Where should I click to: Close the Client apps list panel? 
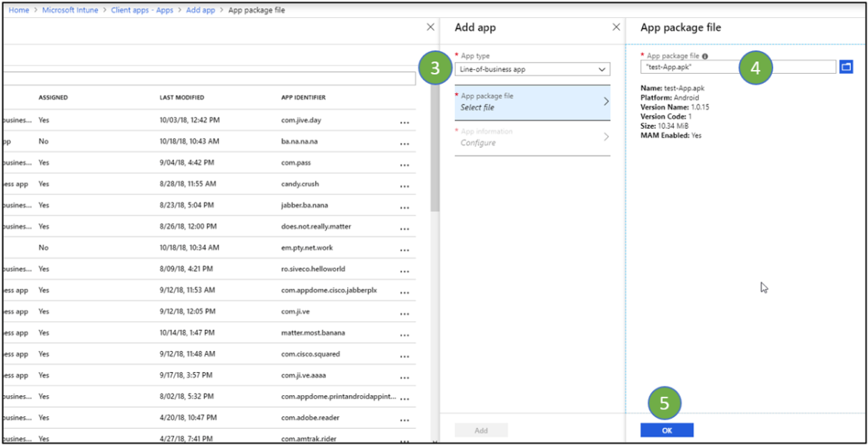(x=431, y=27)
